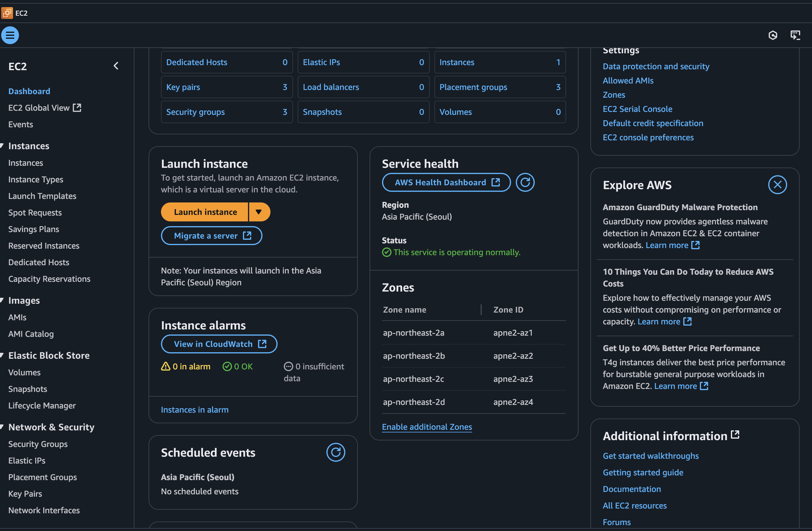Screen dimensions: 812x531
Task: Open Launch Templates in sidebar
Action: pyautogui.click(x=42, y=196)
